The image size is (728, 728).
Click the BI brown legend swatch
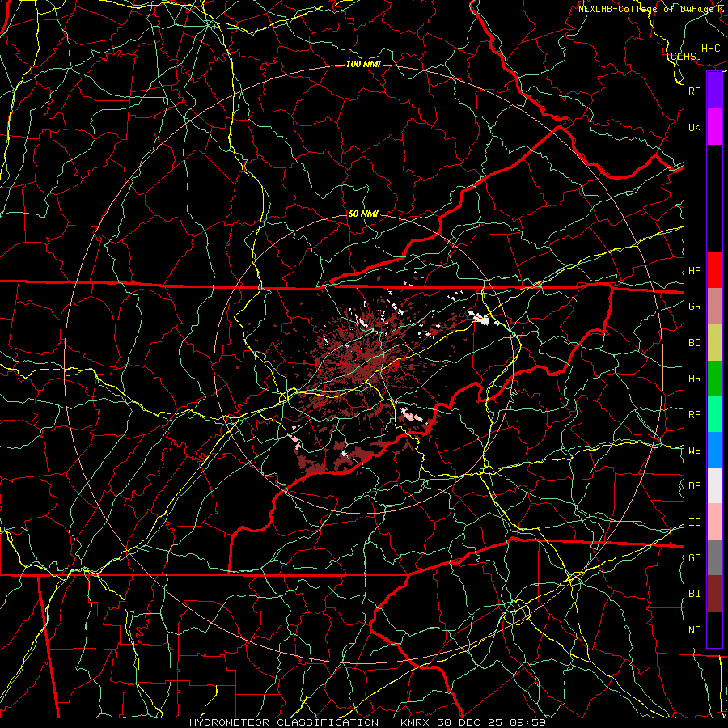(714, 594)
